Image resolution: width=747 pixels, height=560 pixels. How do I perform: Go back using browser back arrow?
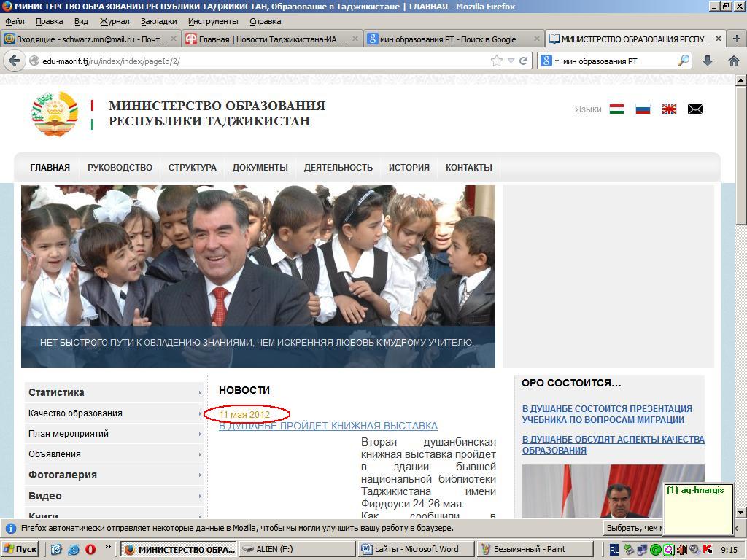click(15, 61)
